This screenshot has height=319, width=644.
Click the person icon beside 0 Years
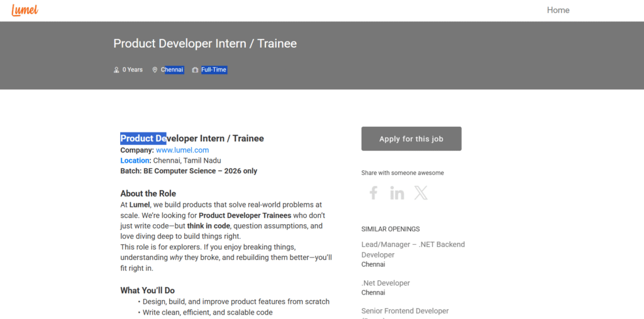(116, 70)
